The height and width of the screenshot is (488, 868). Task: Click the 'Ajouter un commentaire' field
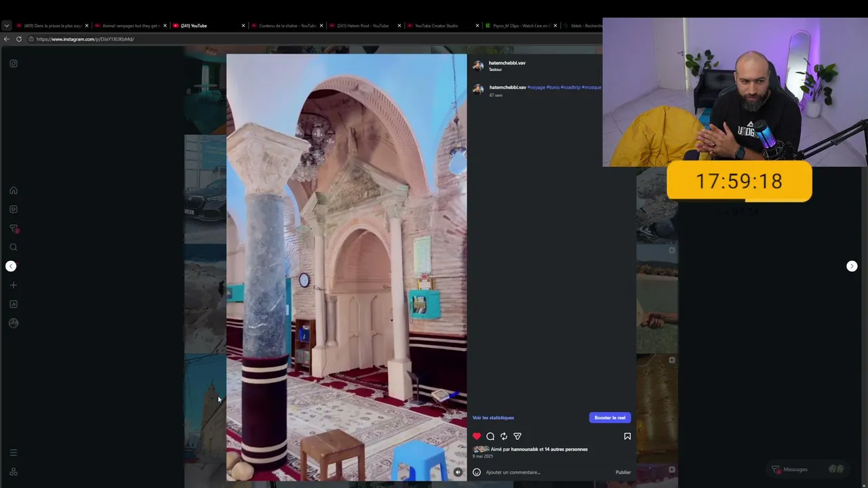[548, 472]
